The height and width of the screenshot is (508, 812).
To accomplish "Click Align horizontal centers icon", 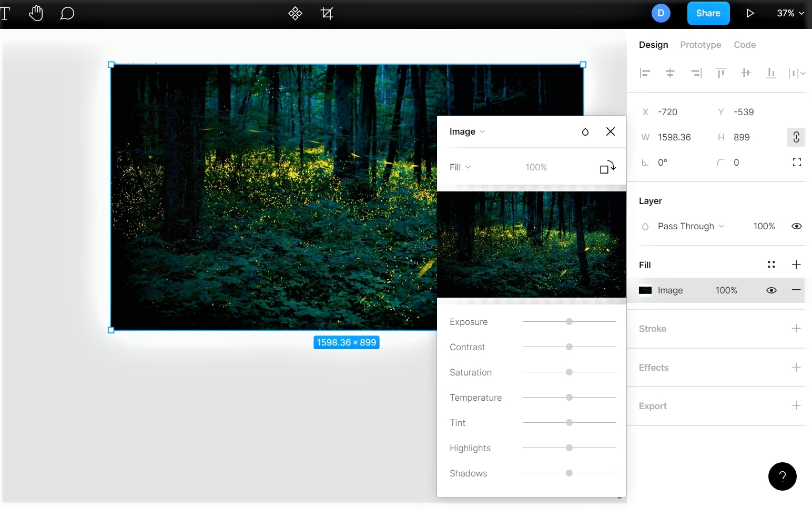I will tap(670, 73).
